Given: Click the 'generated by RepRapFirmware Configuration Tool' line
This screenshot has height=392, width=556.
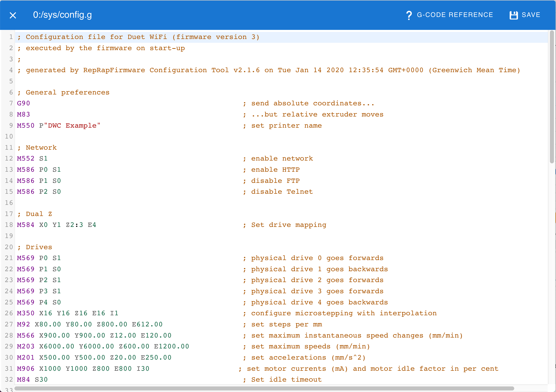Looking at the screenshot, I should 269,70.
